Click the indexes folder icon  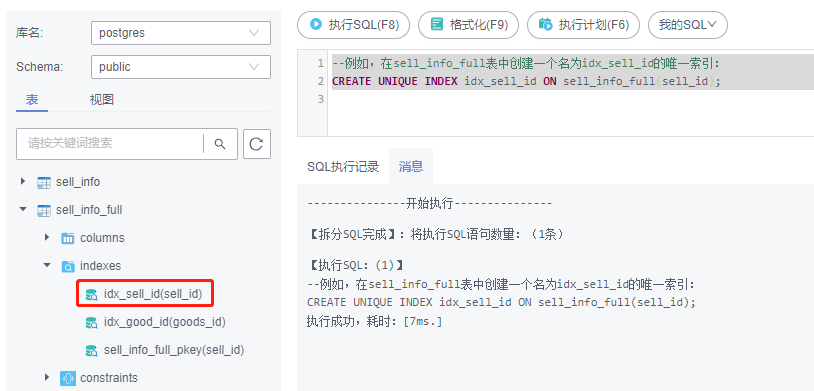68,266
